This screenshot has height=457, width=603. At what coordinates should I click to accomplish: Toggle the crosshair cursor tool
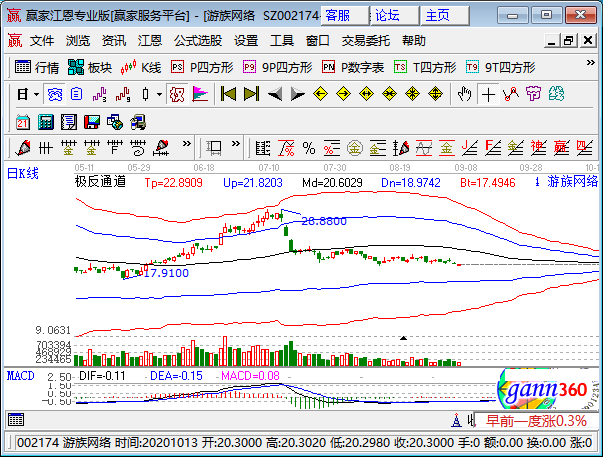point(488,94)
